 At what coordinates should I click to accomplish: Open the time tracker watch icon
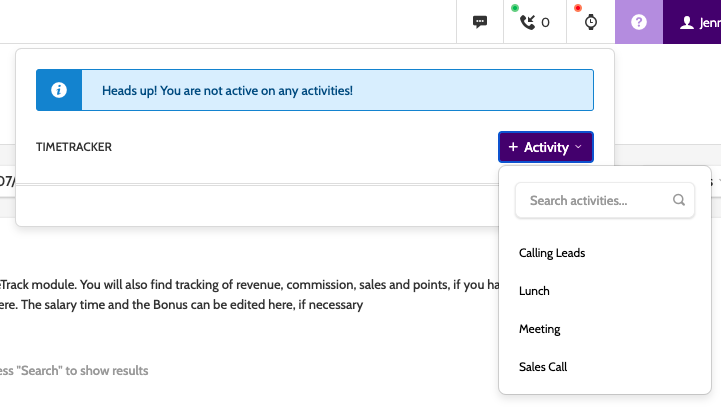coord(591,21)
